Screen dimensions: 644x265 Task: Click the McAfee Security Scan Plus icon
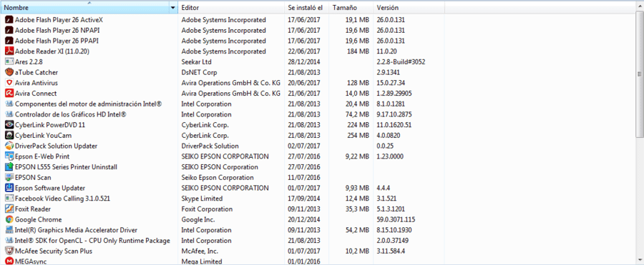point(9,251)
